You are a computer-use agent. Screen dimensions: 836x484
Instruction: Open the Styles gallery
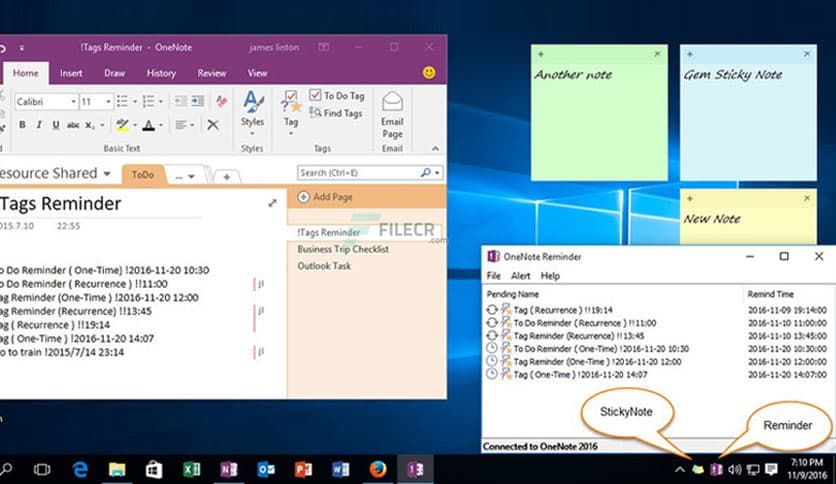point(252,113)
